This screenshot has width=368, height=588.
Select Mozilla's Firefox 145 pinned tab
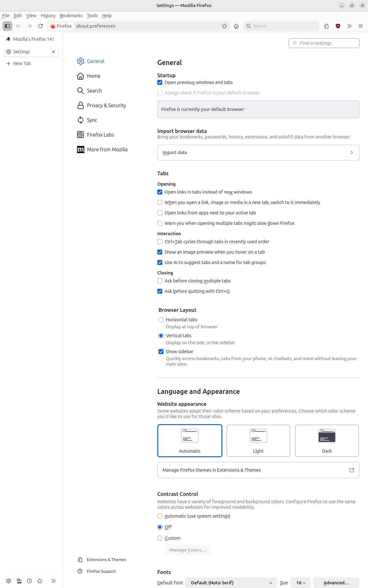point(31,39)
